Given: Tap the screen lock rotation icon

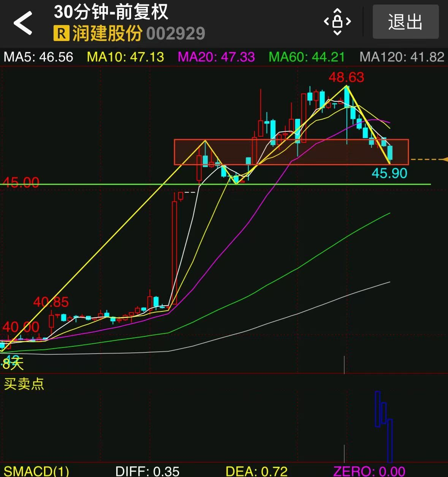Looking at the screenshot, I should (x=337, y=22).
